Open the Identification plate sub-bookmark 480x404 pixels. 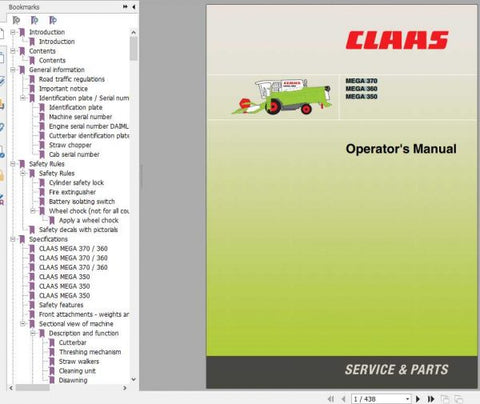pos(76,107)
